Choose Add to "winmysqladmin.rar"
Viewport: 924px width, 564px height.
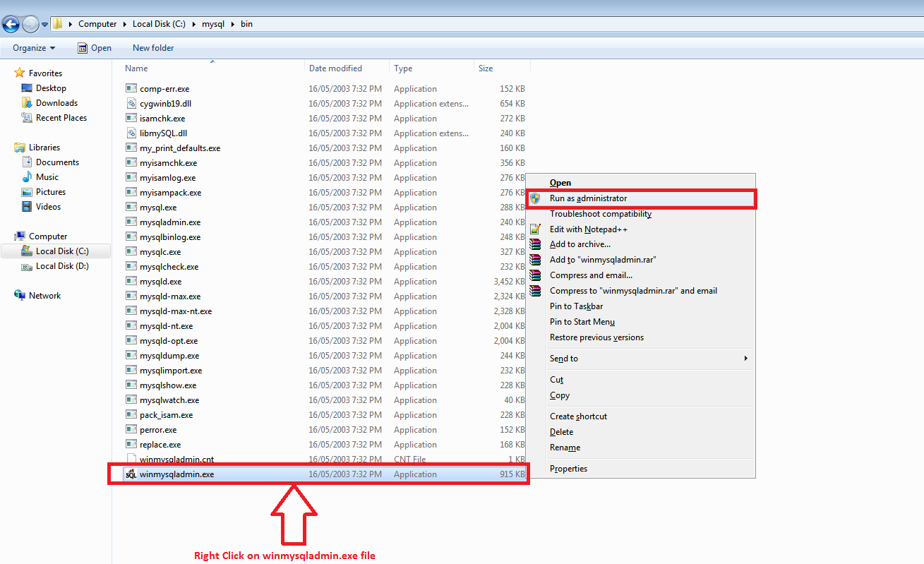tap(604, 260)
